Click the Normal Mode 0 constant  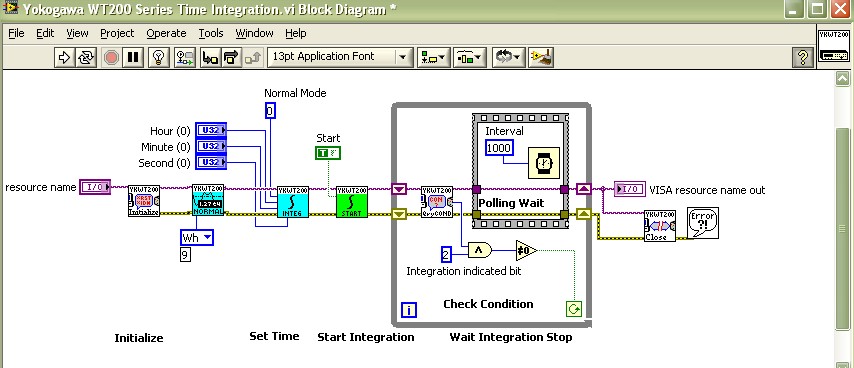pos(270,111)
